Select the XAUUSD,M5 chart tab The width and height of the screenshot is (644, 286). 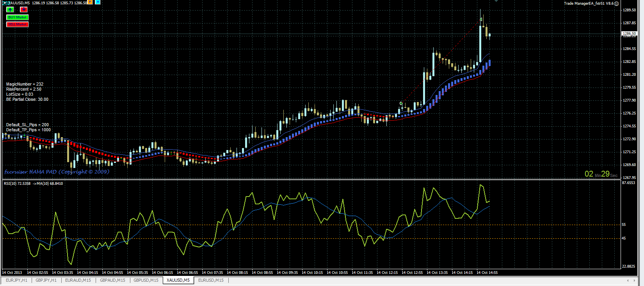(x=178, y=280)
